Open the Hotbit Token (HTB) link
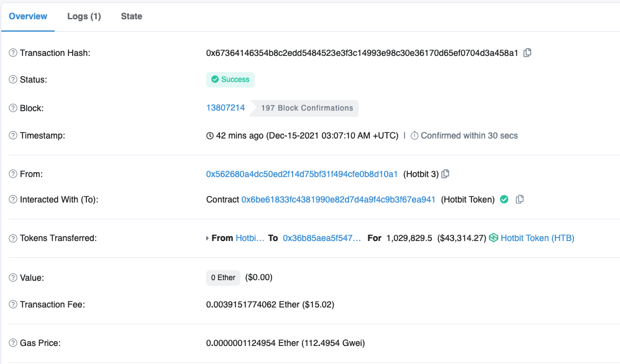Viewport: 620px width, 364px height. click(537, 238)
